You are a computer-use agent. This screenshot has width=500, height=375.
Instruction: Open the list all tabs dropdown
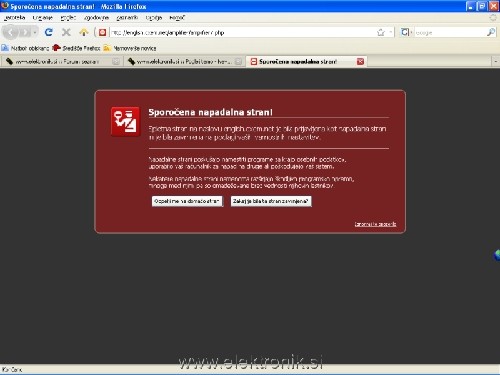point(495,61)
